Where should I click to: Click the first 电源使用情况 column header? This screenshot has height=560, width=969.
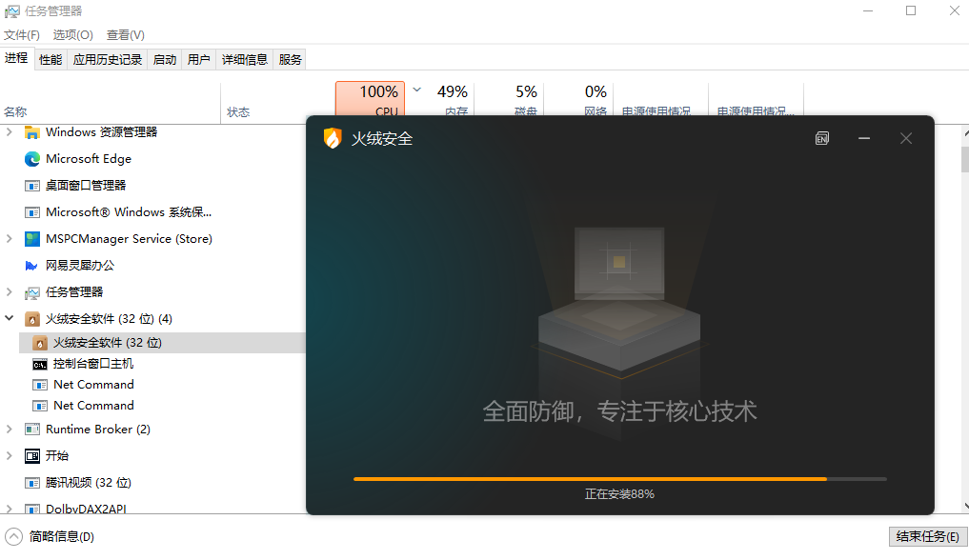(x=660, y=99)
